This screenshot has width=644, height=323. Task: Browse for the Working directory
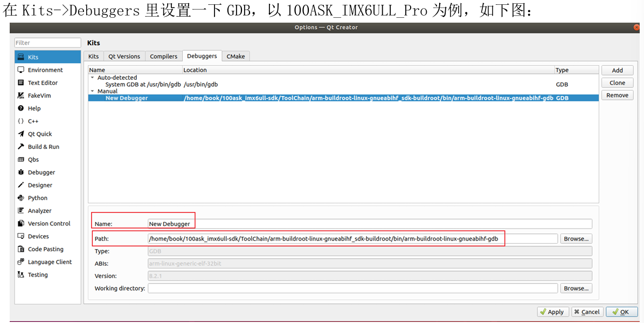point(576,288)
